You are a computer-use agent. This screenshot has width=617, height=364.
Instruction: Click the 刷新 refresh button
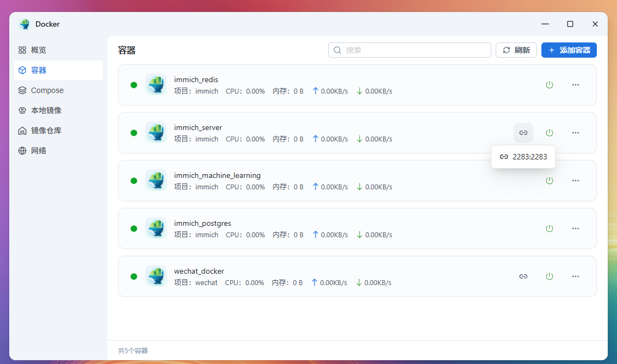point(516,50)
